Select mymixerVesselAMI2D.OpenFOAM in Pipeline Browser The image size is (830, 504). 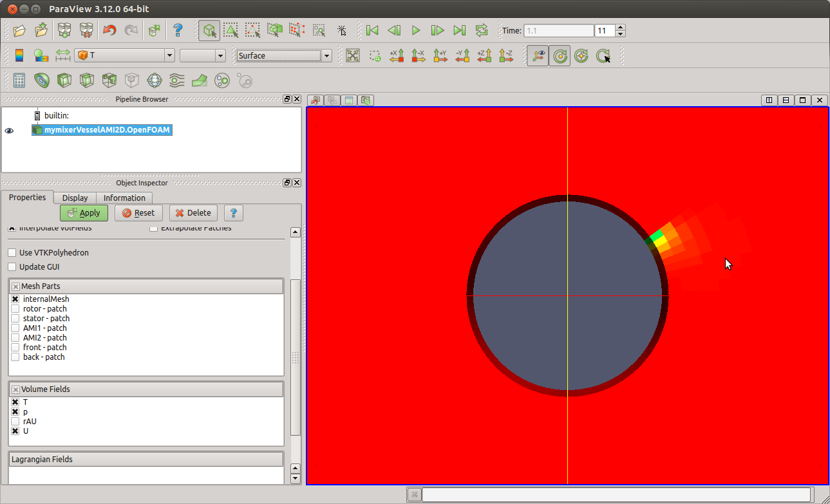point(102,130)
